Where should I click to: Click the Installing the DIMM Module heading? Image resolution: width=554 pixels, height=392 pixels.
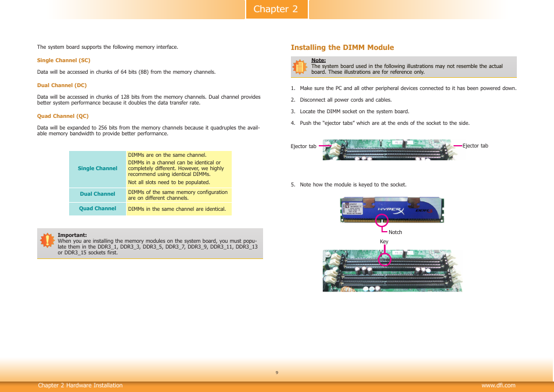click(342, 48)
